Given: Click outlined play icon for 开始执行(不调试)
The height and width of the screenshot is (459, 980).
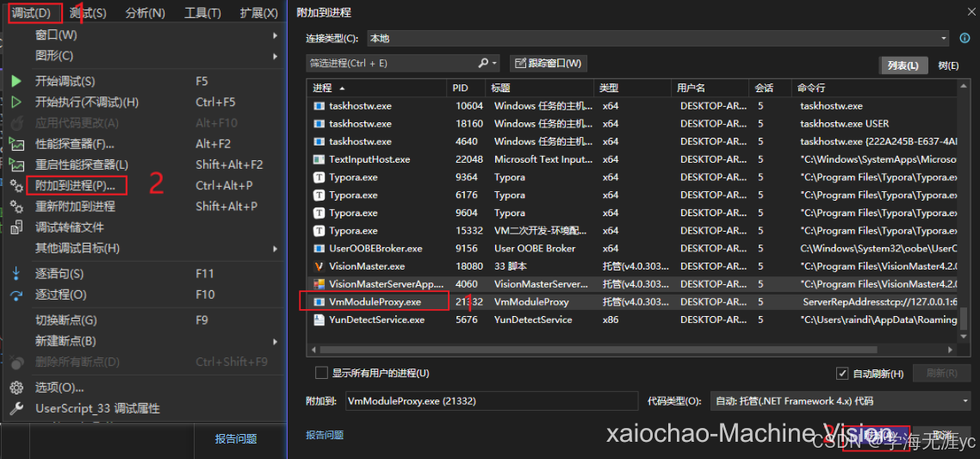Looking at the screenshot, I should pos(16,102).
